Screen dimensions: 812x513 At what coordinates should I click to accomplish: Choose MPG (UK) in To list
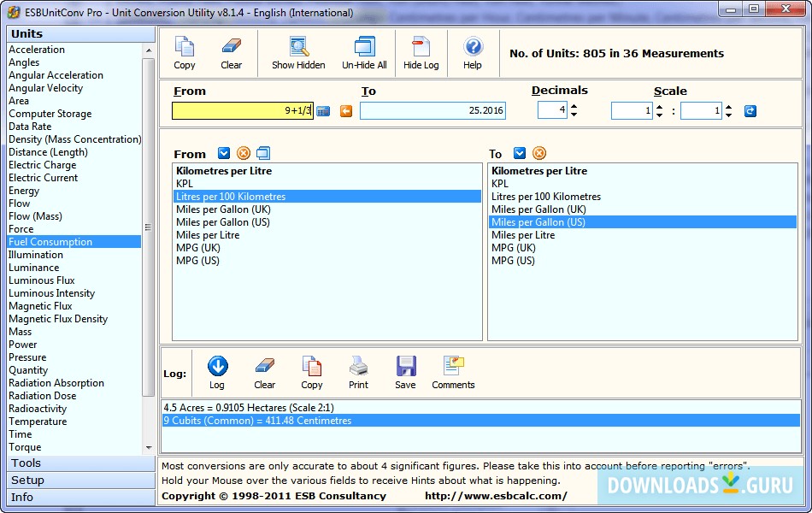(513, 248)
